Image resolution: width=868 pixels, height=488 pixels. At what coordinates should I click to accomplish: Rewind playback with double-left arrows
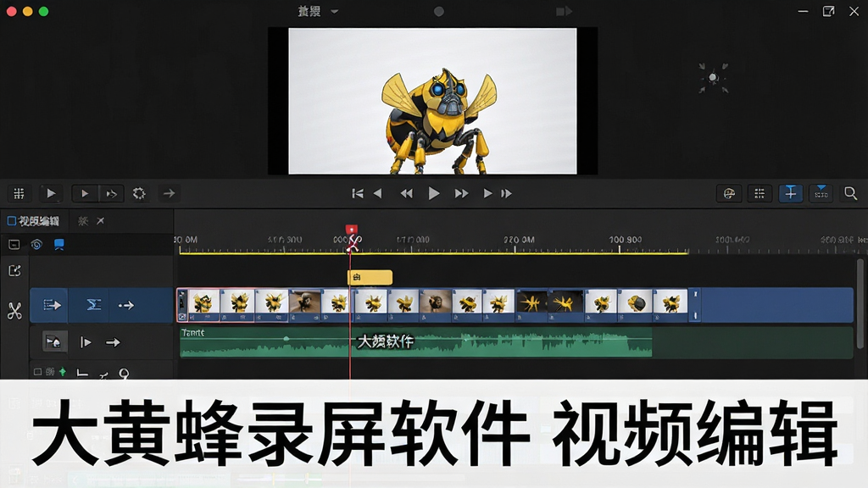coord(406,193)
